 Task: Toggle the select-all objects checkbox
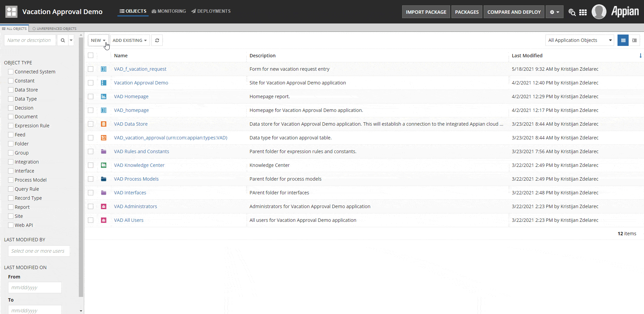pyautogui.click(x=91, y=55)
